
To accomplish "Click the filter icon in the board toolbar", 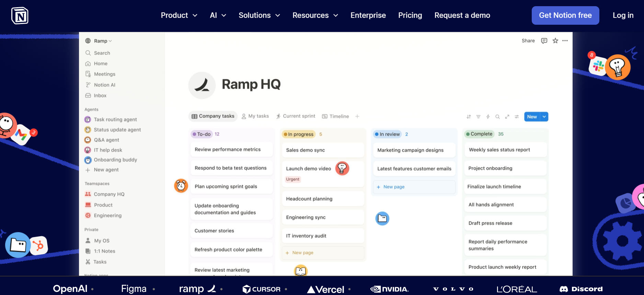I will tap(478, 117).
